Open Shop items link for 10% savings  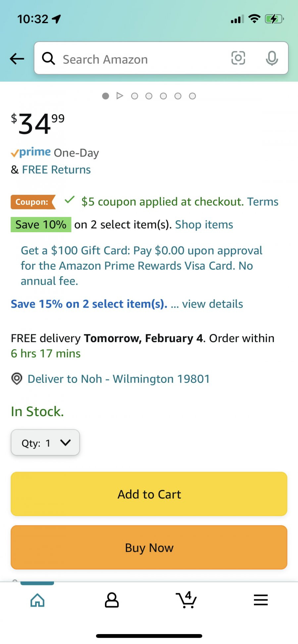(204, 225)
